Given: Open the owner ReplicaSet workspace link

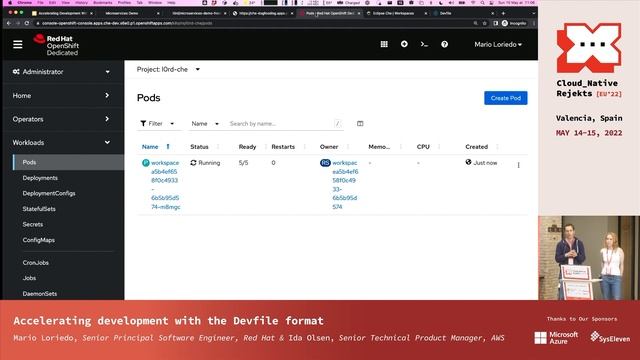Looking at the screenshot, I should (x=345, y=185).
